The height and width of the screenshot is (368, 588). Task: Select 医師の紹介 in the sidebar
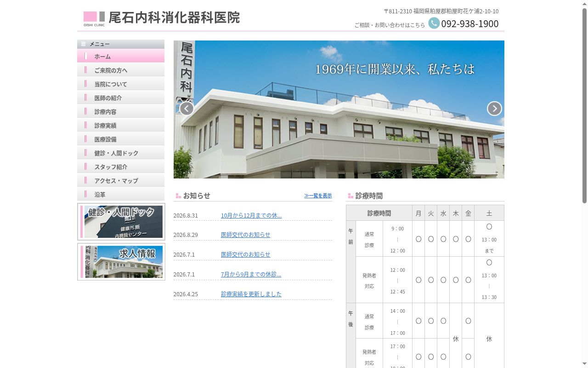click(121, 98)
